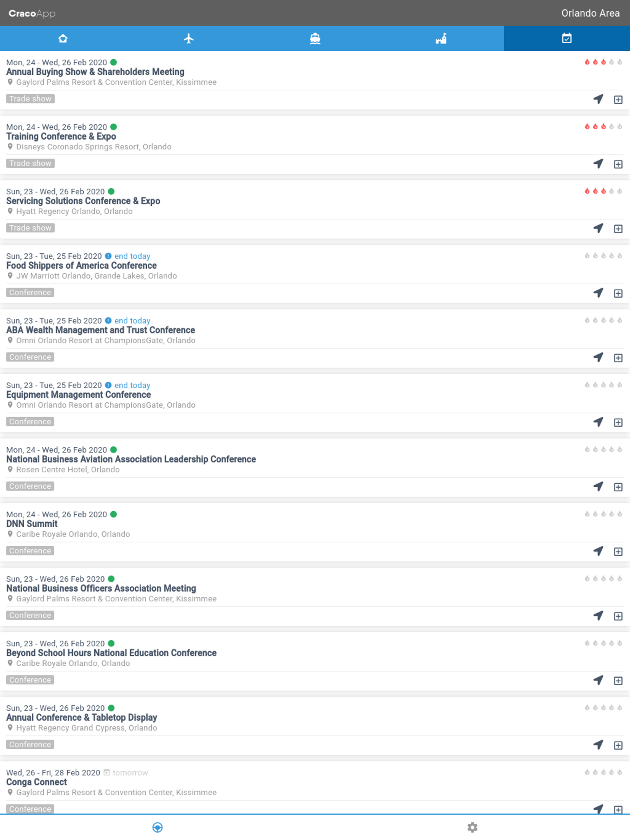This screenshot has height=840, width=630.
Task: Click the Hyatt Regency Orlando location pin
Action: coord(10,211)
